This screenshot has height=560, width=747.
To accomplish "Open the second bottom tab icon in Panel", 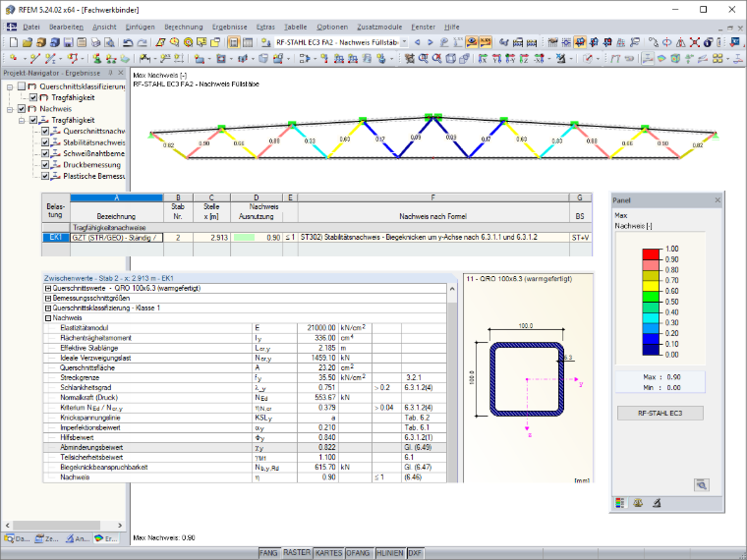I will click(638, 503).
